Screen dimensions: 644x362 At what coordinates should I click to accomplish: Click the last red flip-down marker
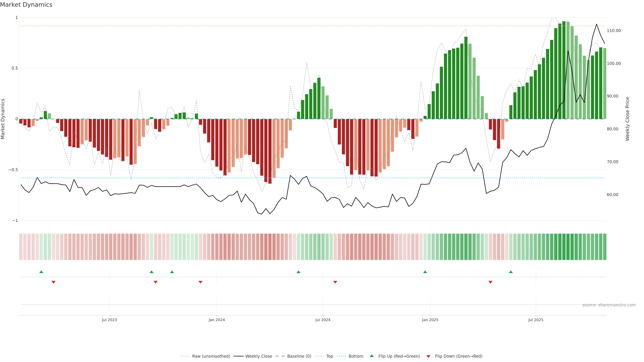click(490, 282)
